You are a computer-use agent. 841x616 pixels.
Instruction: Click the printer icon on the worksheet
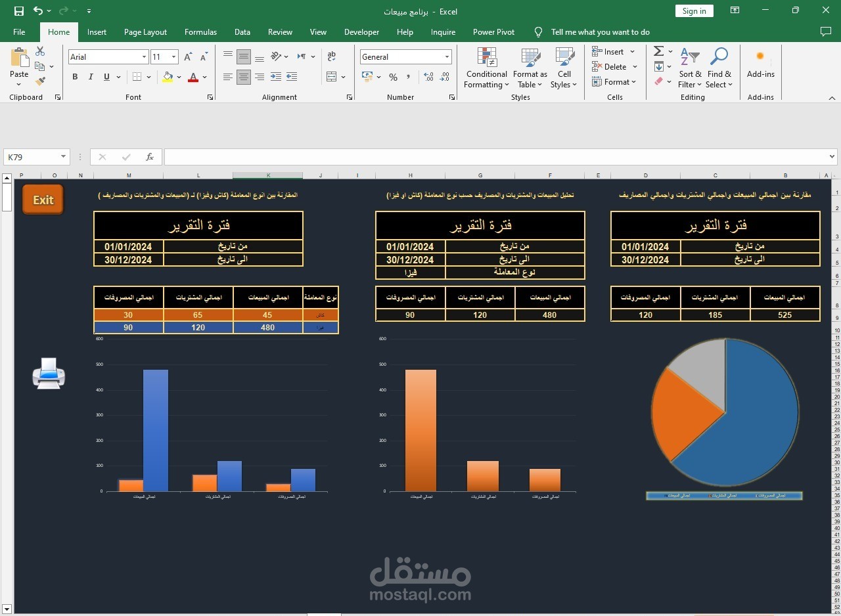49,374
